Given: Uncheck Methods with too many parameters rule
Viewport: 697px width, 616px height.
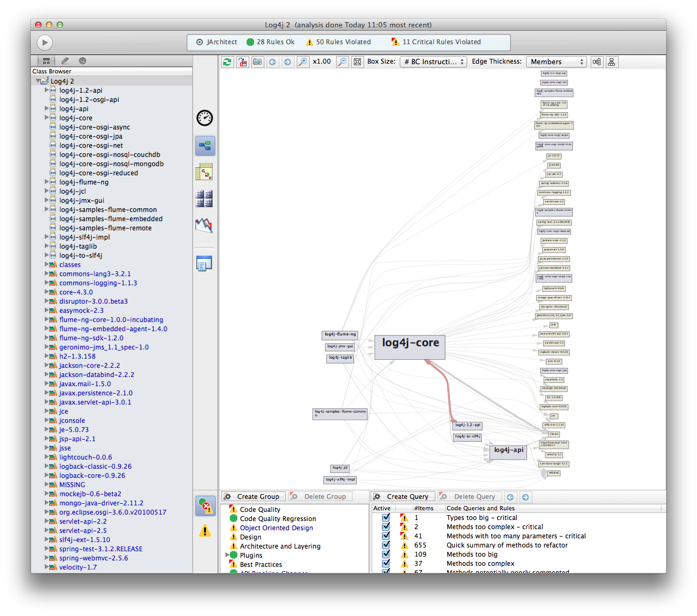Looking at the screenshot, I should pyautogui.click(x=386, y=536).
